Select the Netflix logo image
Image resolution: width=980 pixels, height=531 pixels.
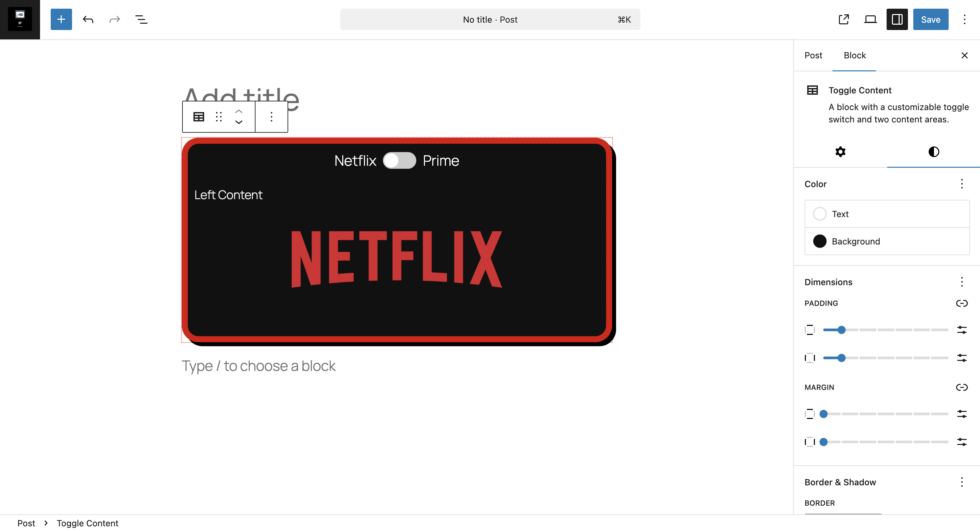click(x=397, y=259)
